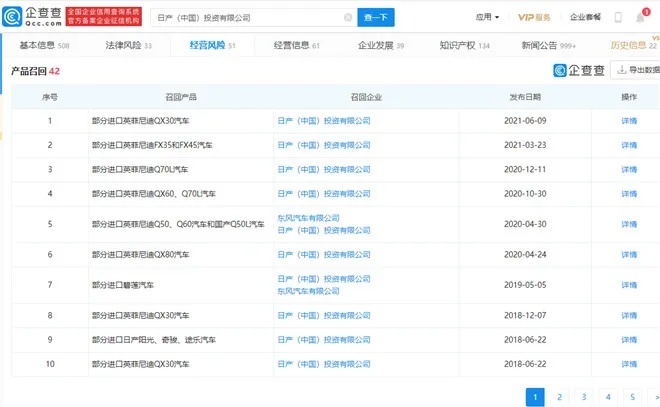Open the 企业发展 tab
The width and height of the screenshot is (660, 407).
381,45
